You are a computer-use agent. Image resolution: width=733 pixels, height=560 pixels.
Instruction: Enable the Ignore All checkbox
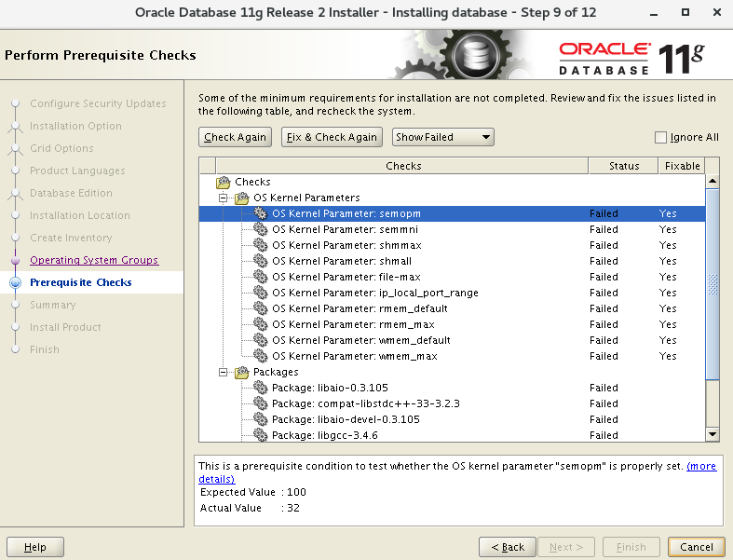660,138
